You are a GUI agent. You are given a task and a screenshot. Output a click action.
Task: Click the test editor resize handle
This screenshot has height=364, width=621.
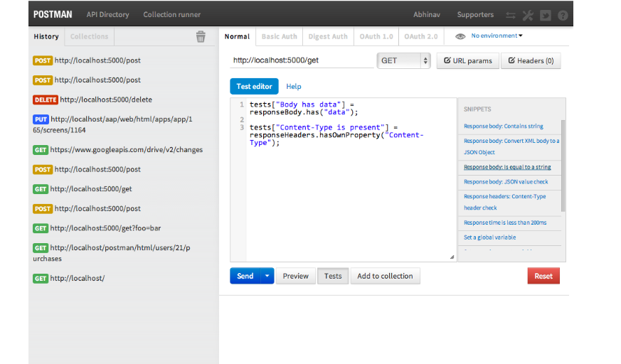point(452,257)
